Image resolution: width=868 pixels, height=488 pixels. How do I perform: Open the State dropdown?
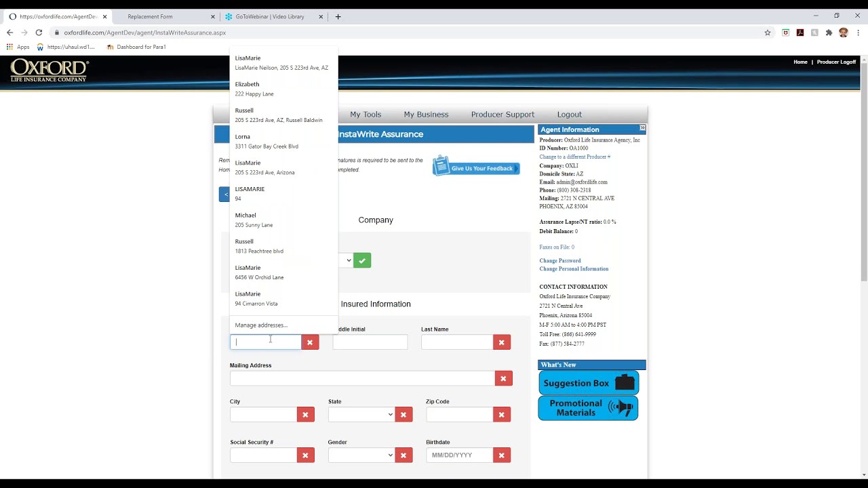click(x=361, y=414)
